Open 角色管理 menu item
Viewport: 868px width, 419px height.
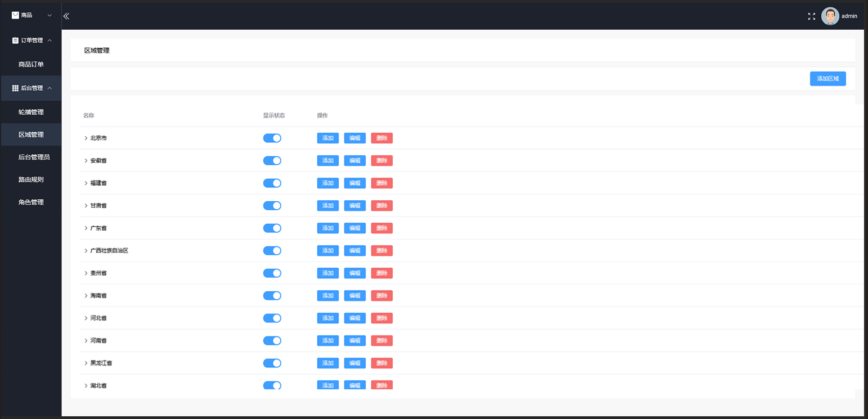click(31, 202)
